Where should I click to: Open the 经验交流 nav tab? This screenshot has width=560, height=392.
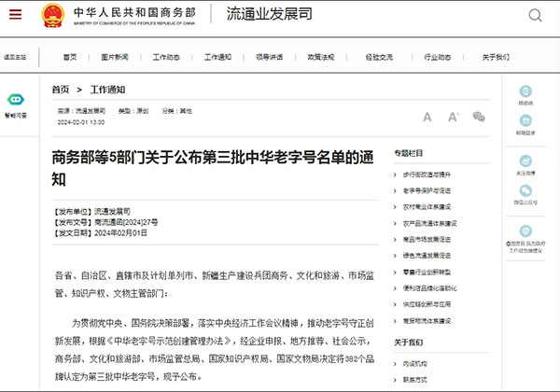click(x=380, y=57)
